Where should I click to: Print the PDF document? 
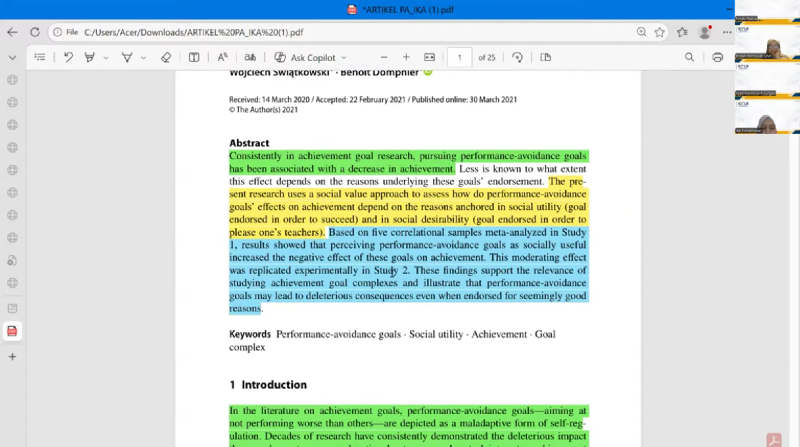click(717, 57)
